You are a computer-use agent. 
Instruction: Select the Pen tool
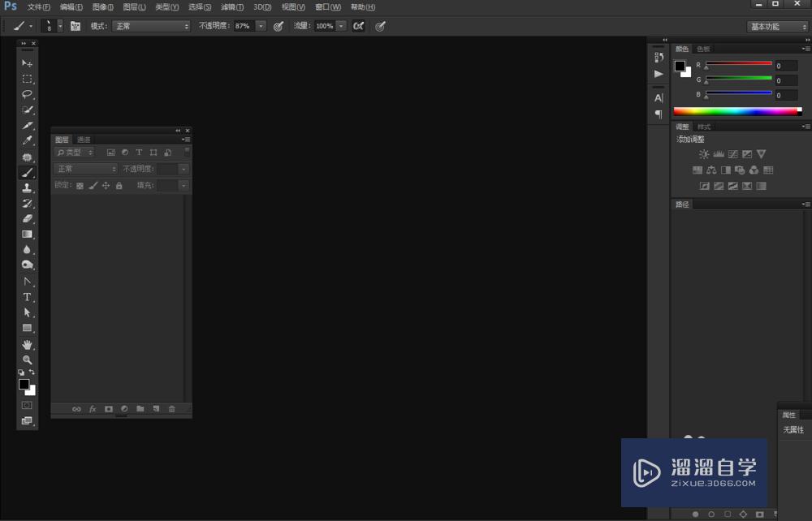click(27, 282)
